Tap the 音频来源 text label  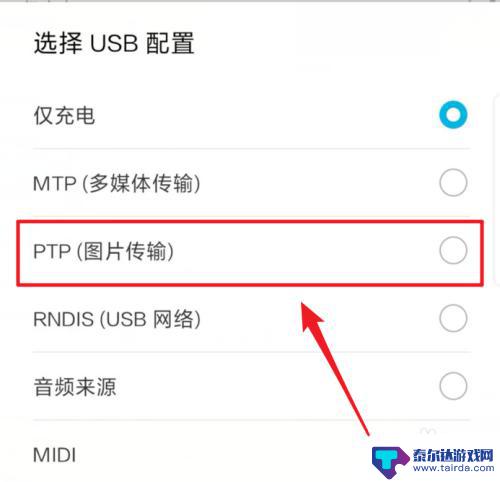[x=75, y=387]
